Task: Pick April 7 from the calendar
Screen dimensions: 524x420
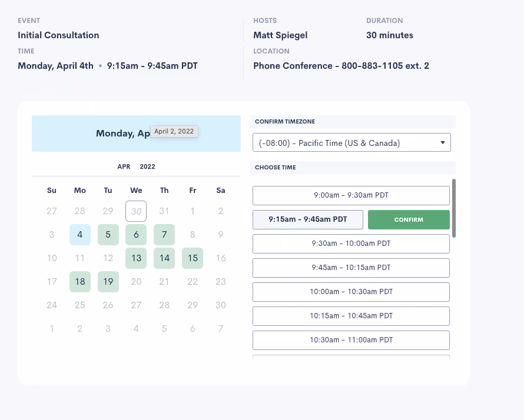Action: point(164,234)
